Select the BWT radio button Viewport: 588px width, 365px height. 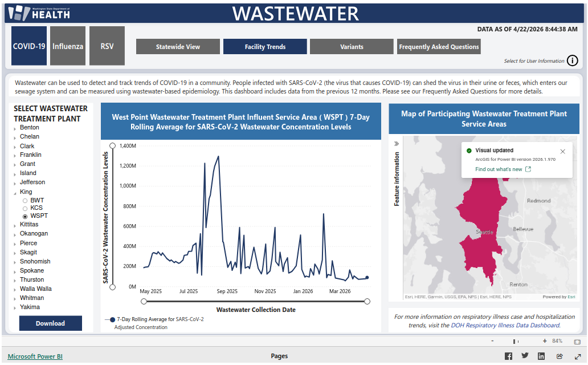click(x=25, y=201)
